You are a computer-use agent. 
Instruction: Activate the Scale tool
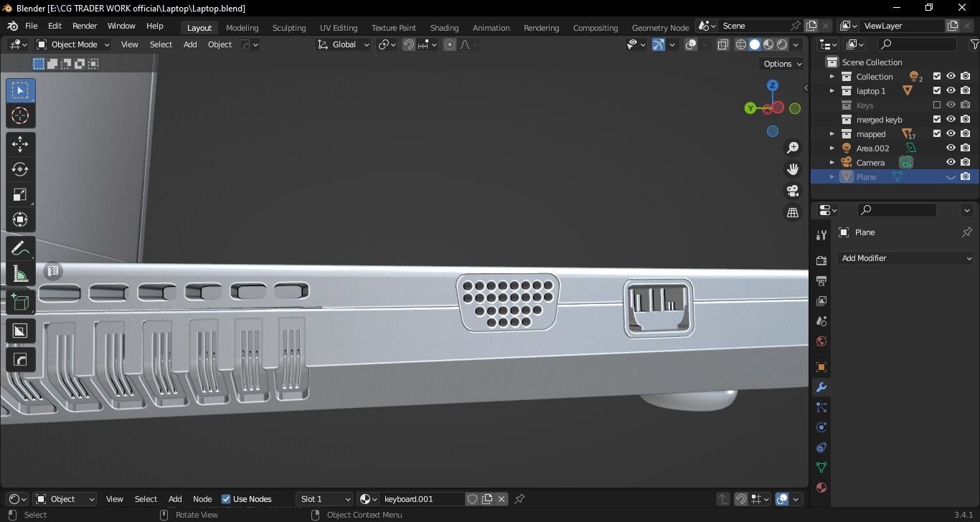(20, 194)
